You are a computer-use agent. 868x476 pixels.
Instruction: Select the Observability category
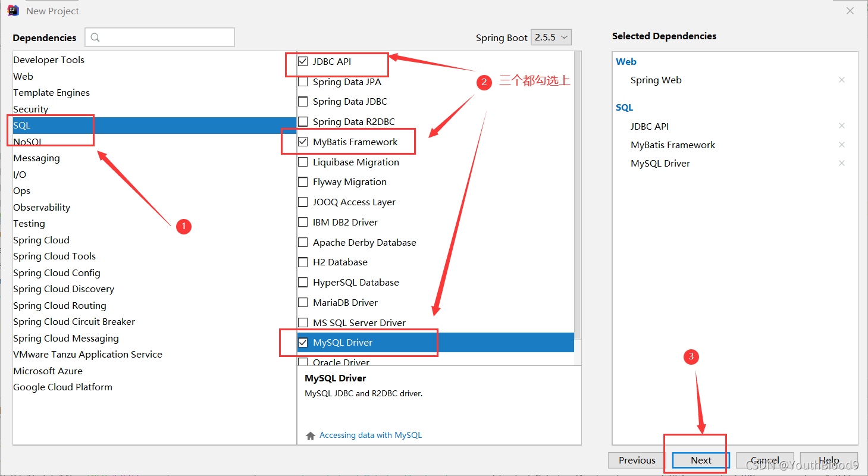click(155, 207)
